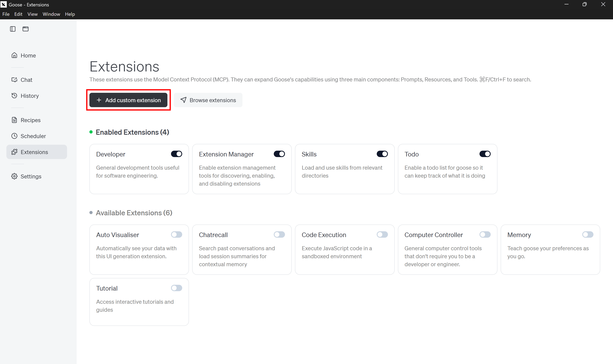Open the Help menu
The height and width of the screenshot is (364, 613).
[x=70, y=14]
